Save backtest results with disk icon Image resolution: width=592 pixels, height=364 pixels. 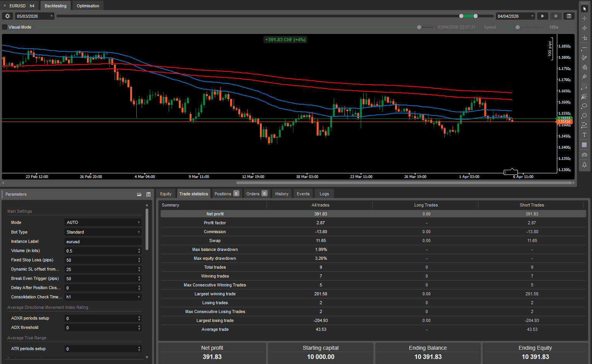pos(569,16)
